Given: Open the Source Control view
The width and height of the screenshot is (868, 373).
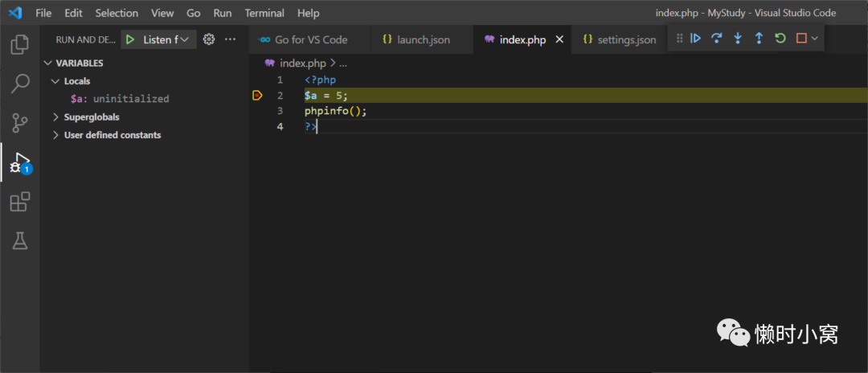Looking at the screenshot, I should pos(20,123).
